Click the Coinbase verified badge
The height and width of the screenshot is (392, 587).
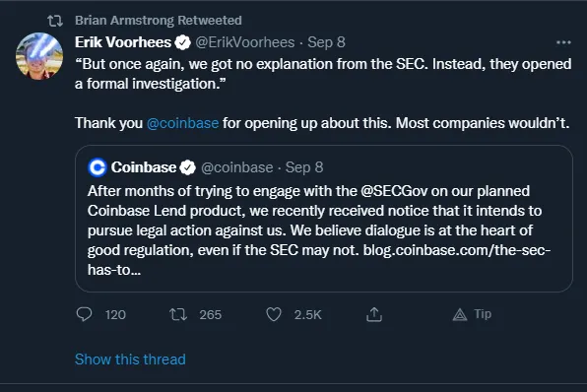click(188, 167)
